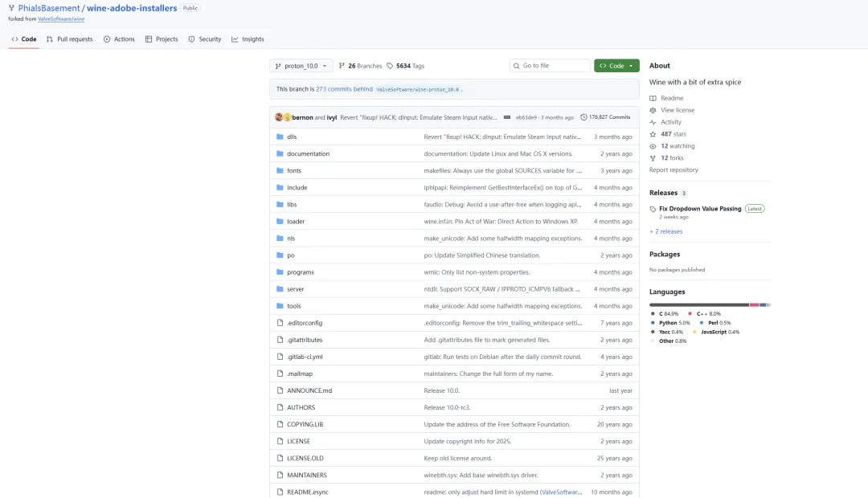868x498 pixels.
Task: Click the .mailmap file icon
Action: 280,373
